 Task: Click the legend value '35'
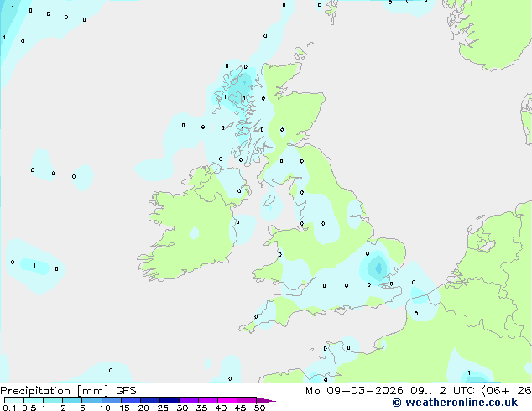pos(201,408)
